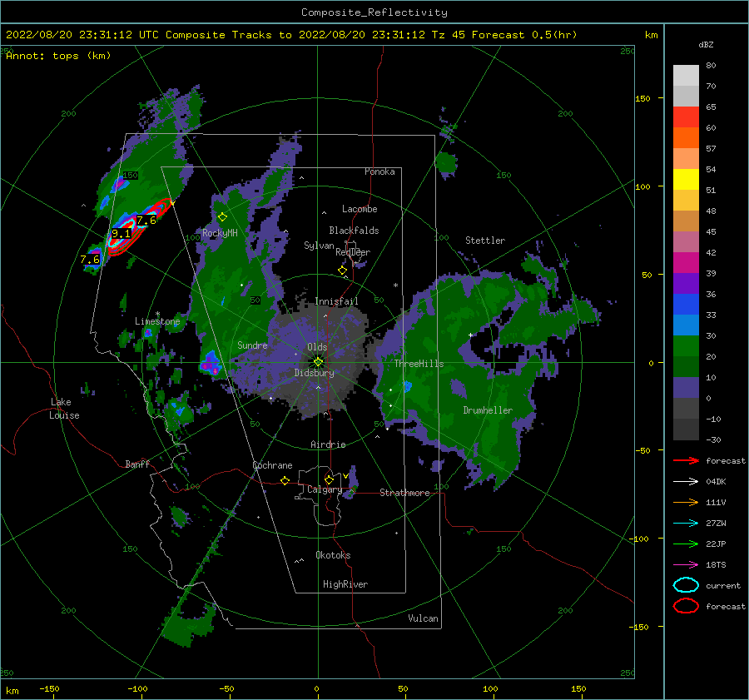The image size is (749, 700).
Task: Click the yellow diamond marker below Cochrane
Action: 285,481
